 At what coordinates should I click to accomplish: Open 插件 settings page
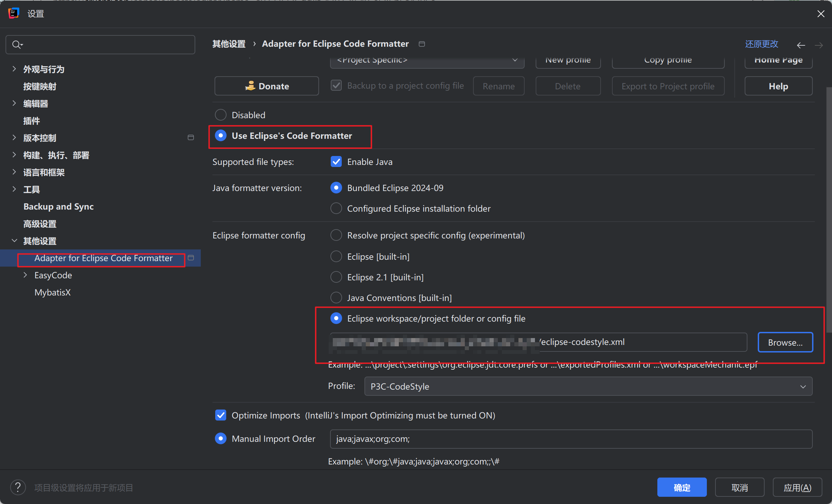[32, 121]
